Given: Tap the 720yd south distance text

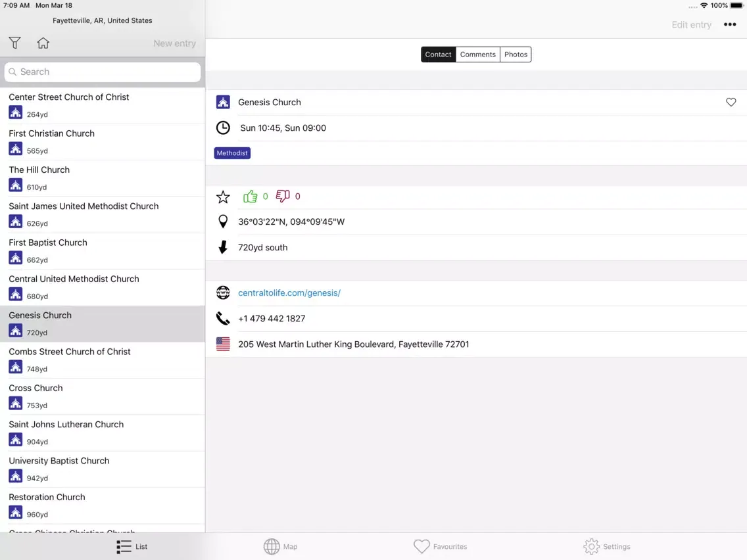Looking at the screenshot, I should coord(262,248).
